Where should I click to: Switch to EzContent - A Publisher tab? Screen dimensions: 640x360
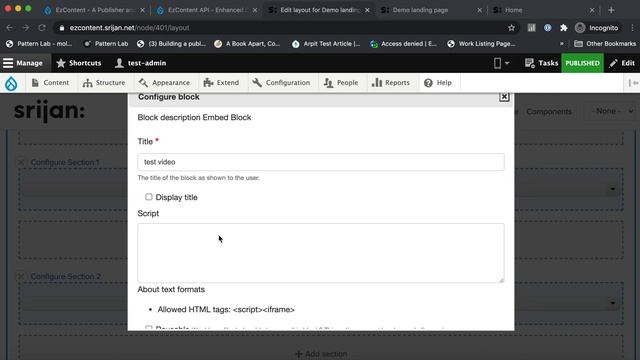tap(95, 10)
